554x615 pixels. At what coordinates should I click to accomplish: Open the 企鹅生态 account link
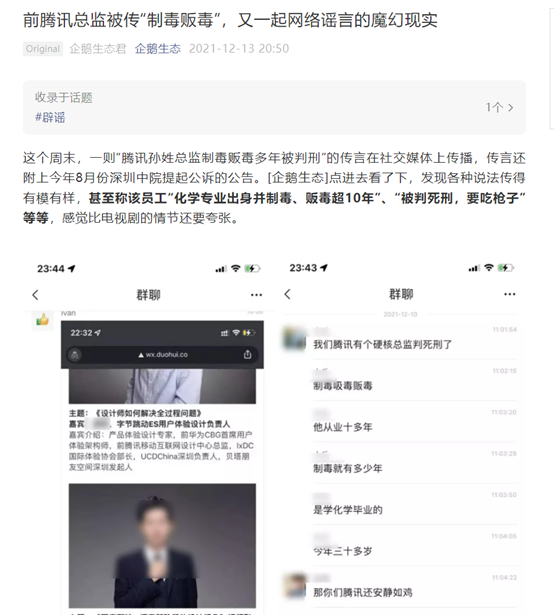click(x=158, y=49)
